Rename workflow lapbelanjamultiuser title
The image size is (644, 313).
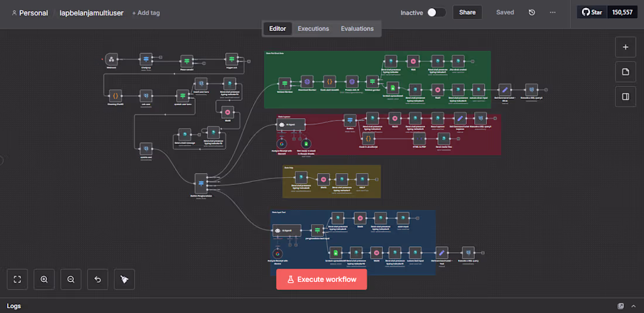coord(91,13)
